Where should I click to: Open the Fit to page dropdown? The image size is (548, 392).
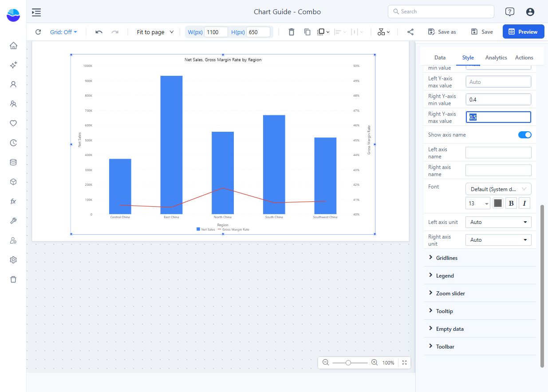(155, 32)
